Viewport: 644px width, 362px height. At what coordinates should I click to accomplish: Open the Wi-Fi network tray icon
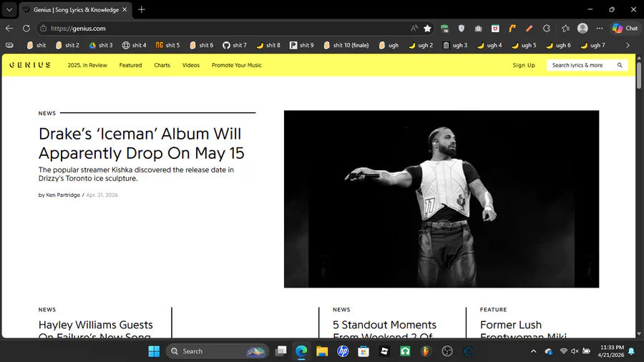click(x=564, y=351)
